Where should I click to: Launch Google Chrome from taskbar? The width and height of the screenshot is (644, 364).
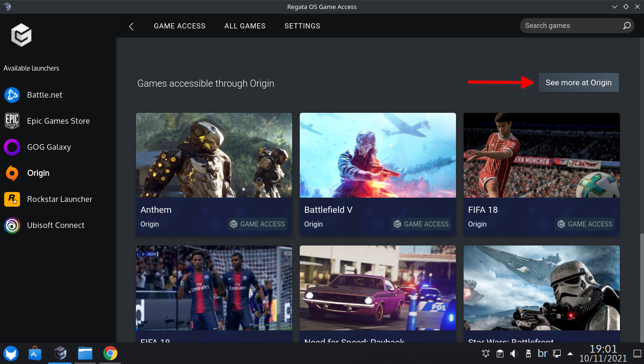[x=110, y=353]
